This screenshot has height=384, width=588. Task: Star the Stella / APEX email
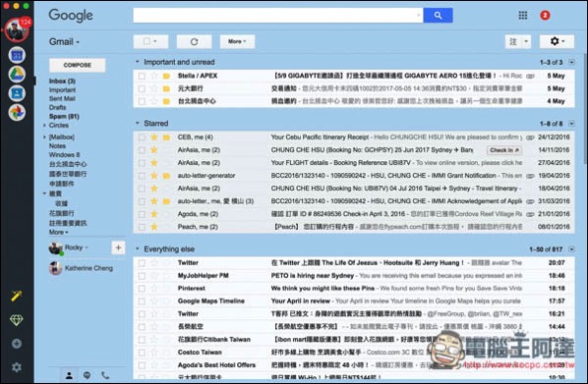[153, 76]
